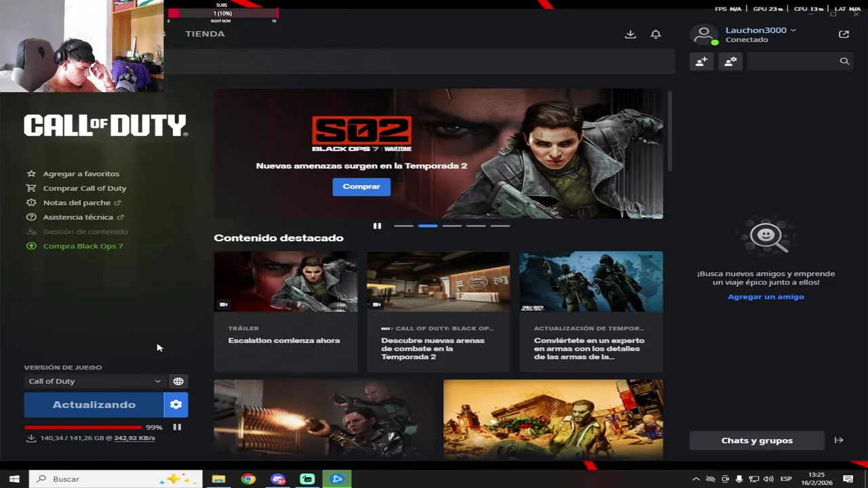This screenshot has width=868, height=488.
Task: Click the S02 Black Ops 7 banner image
Action: point(439,154)
